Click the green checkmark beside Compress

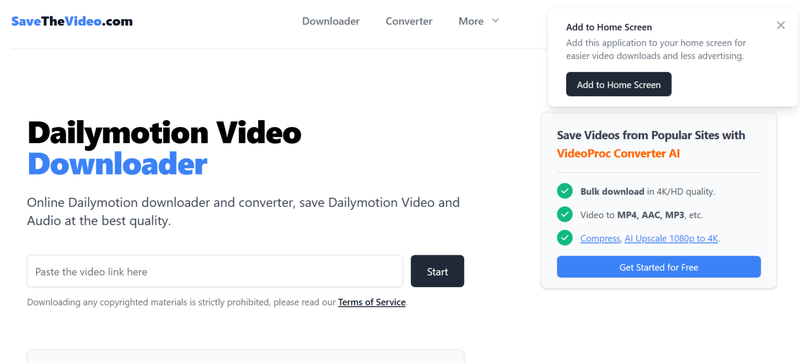pyautogui.click(x=564, y=238)
